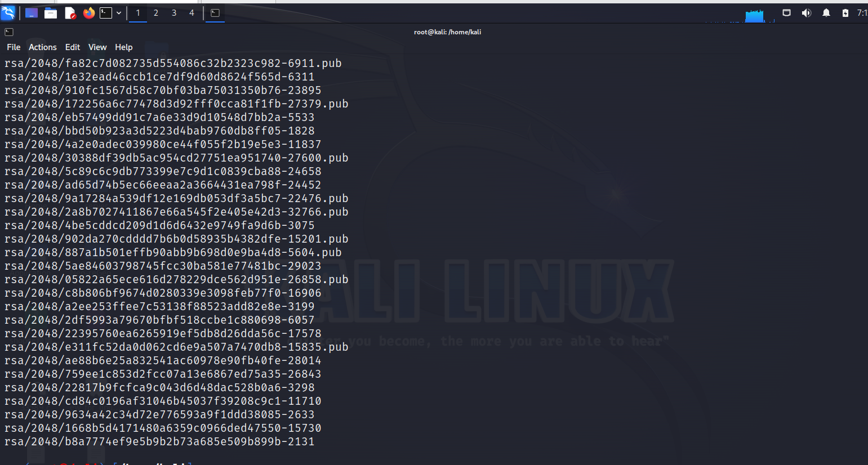This screenshot has width=868, height=465.
Task: Open the Actions menu
Action: point(43,47)
